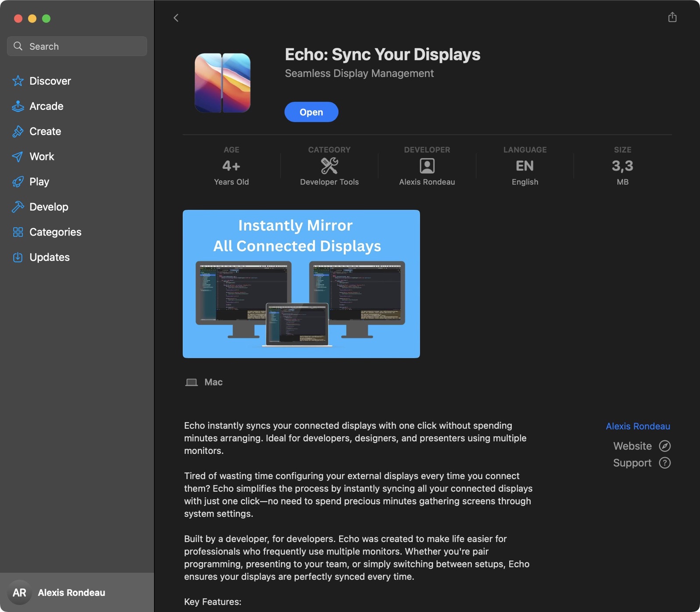
Task: Open the Instantly Mirror screenshot preview
Action: tap(301, 284)
